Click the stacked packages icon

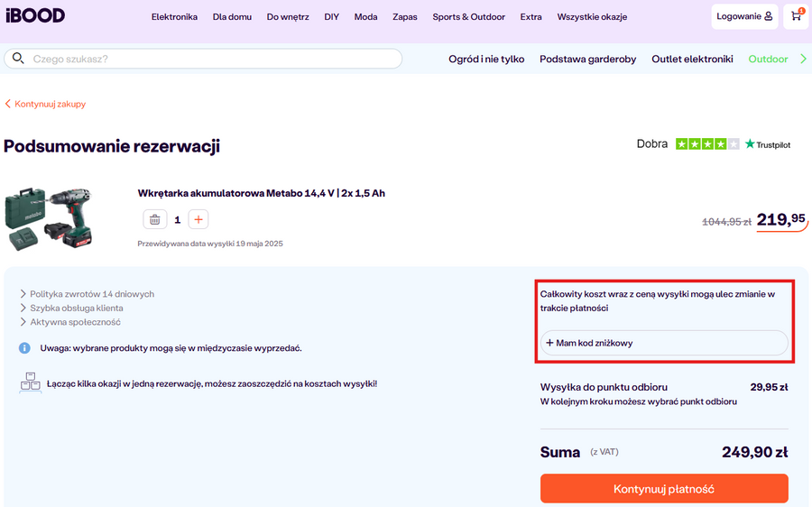pos(31,383)
